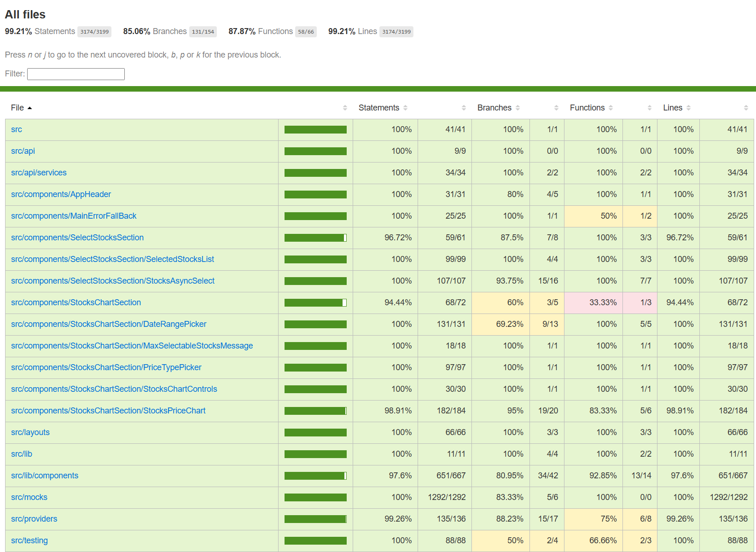Viewport: 756px width, 552px height.
Task: Open src/api/services coverage report
Action: (39, 173)
